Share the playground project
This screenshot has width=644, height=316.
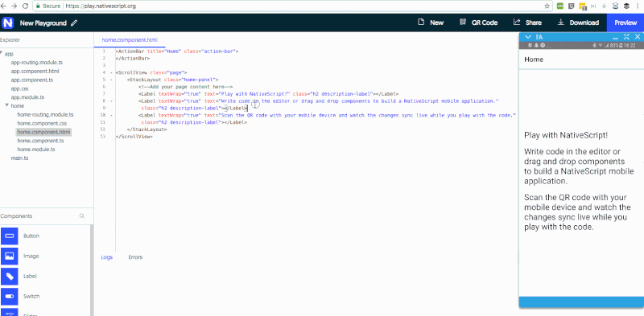point(527,23)
